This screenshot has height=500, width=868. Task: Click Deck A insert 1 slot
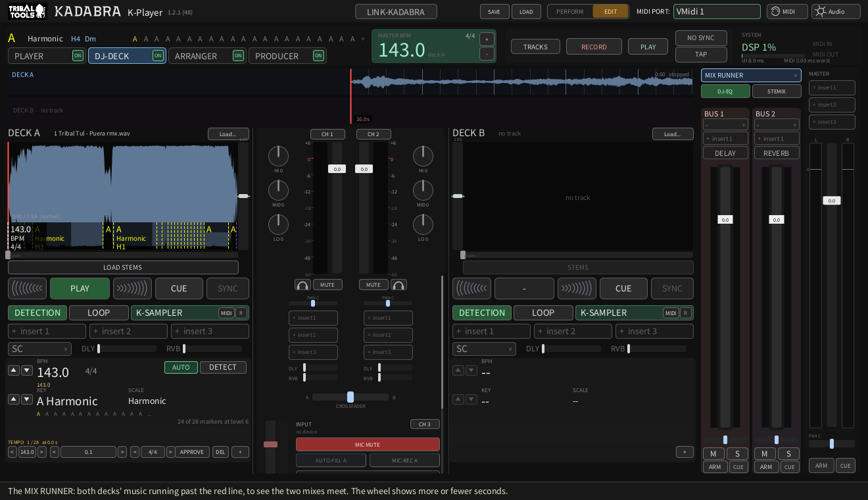(47, 331)
